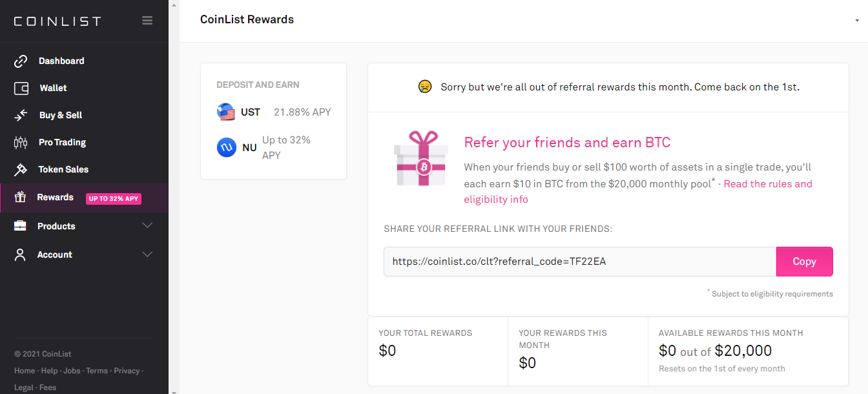868x394 pixels.
Task: Click the Dashboard link icon
Action: coord(21,61)
